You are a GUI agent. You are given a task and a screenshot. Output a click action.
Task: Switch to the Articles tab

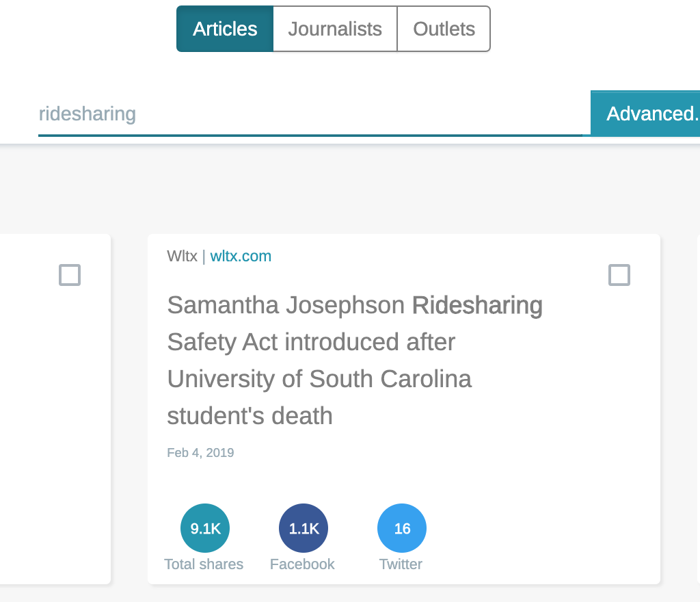[225, 29]
